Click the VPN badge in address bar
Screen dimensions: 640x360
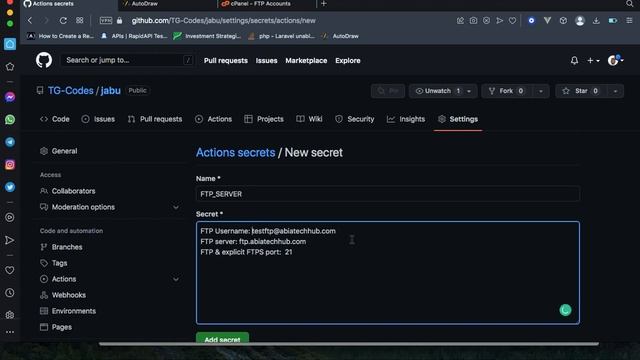pyautogui.click(x=106, y=20)
